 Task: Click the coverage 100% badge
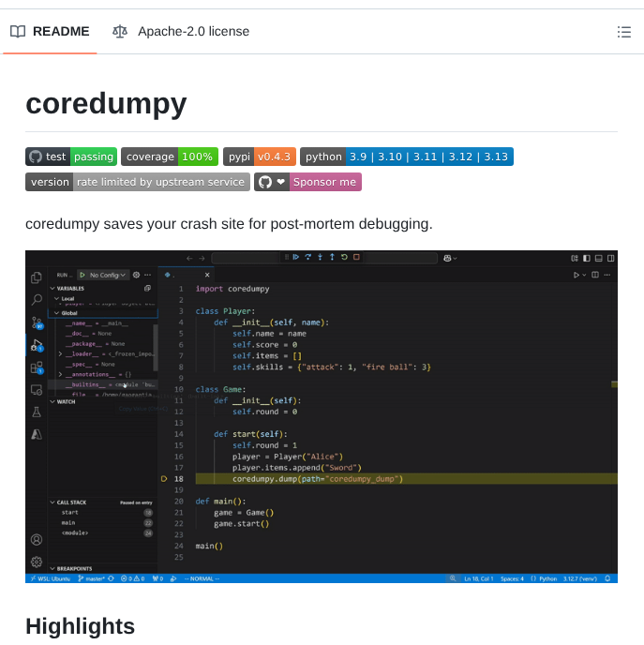coord(170,157)
